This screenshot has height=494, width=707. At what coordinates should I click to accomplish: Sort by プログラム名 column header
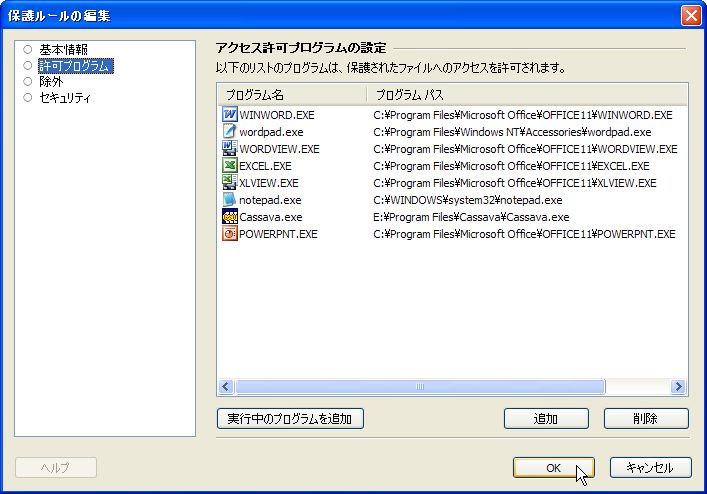tap(292, 95)
